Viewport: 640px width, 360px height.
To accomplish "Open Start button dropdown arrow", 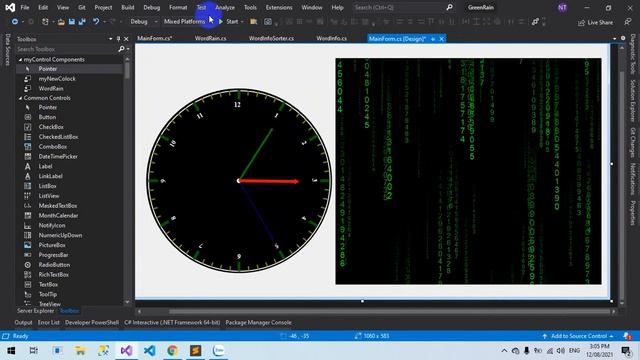I will (x=242, y=22).
